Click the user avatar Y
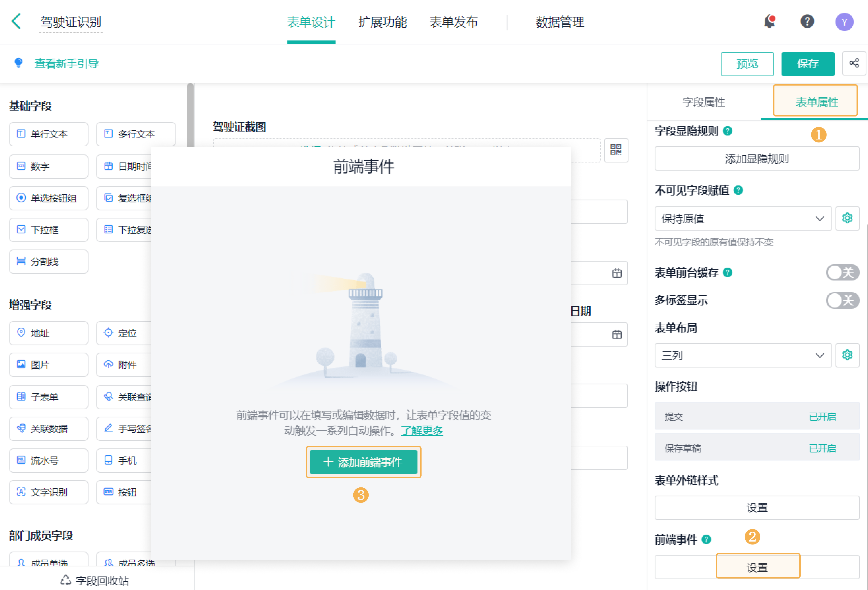The height and width of the screenshot is (590, 868). click(844, 22)
